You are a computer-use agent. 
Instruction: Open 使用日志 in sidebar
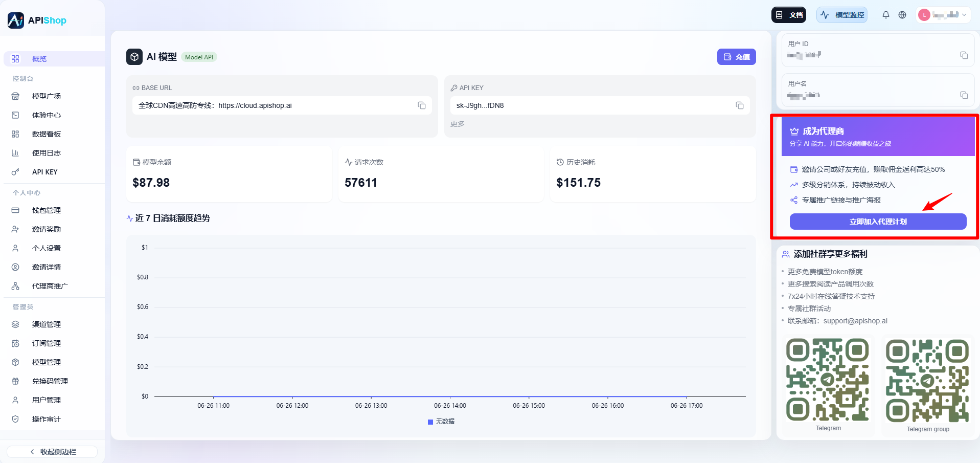point(54,153)
